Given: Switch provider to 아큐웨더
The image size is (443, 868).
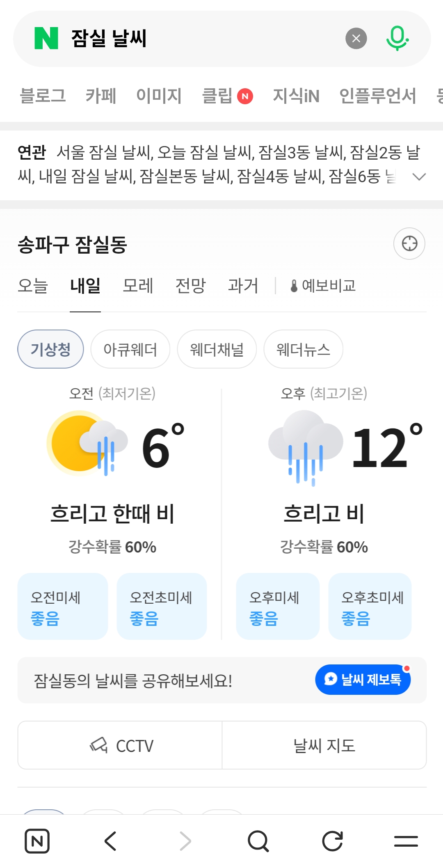Looking at the screenshot, I should [130, 349].
